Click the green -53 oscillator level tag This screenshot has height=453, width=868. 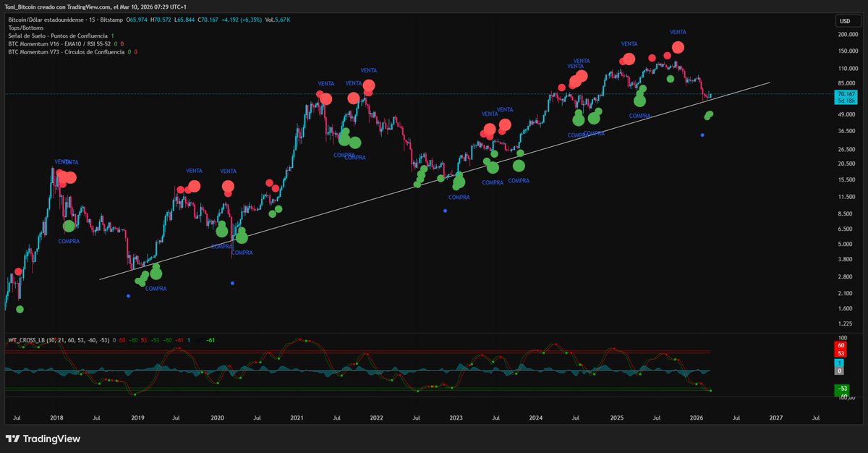pos(841,389)
